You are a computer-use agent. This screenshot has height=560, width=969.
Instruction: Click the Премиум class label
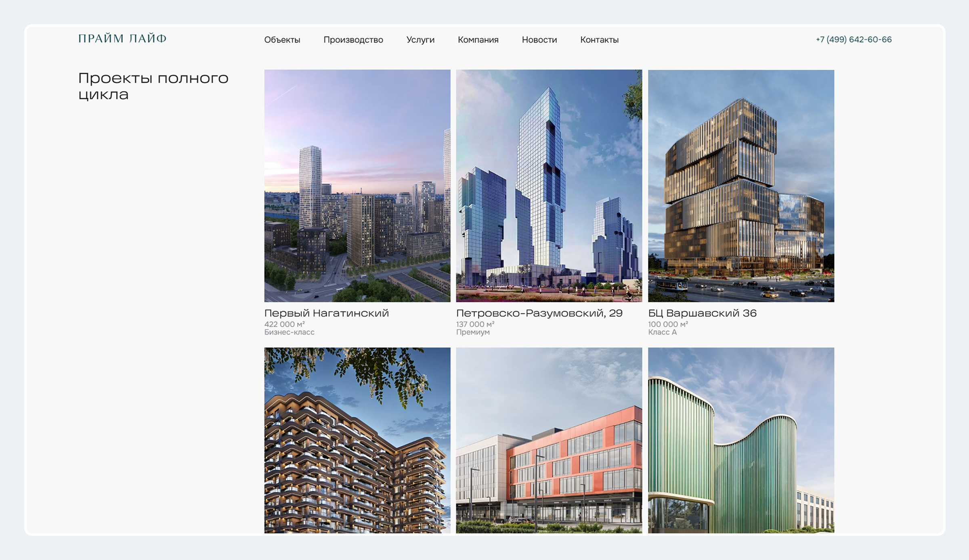click(473, 332)
